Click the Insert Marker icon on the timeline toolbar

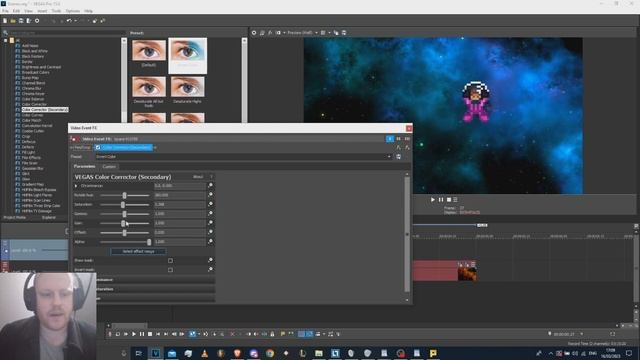(x=282, y=334)
